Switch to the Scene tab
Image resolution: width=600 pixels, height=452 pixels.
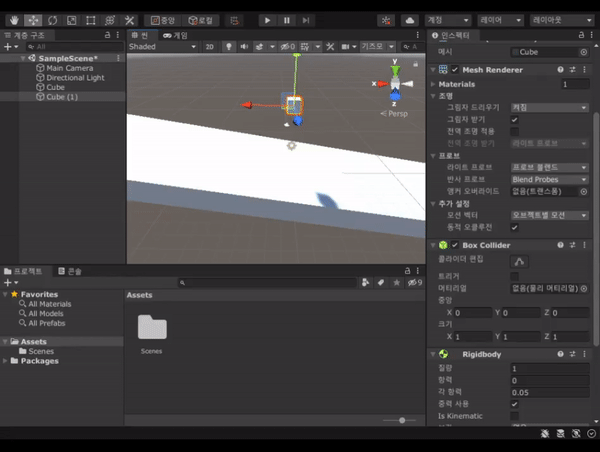pos(140,35)
